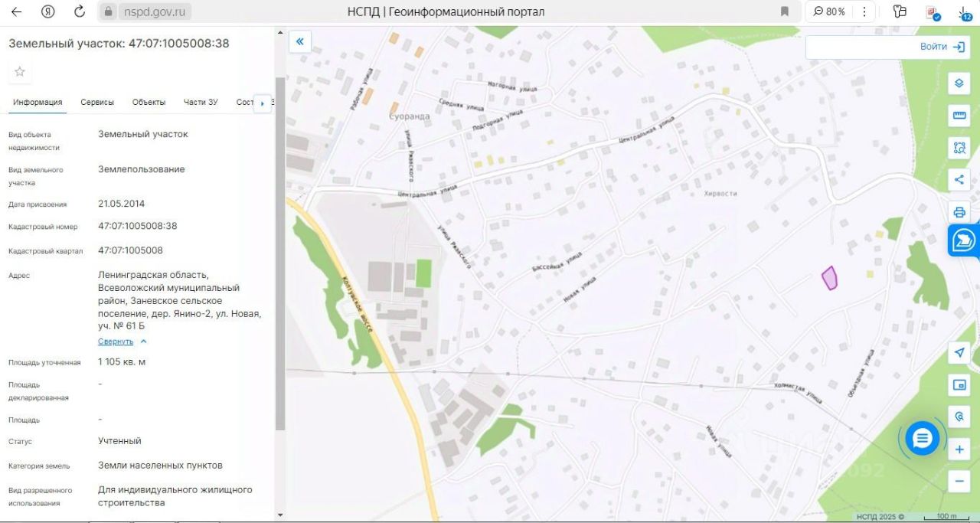This screenshot has width=980, height=523.
Task: Zoom in with the plus button
Action: [x=959, y=449]
